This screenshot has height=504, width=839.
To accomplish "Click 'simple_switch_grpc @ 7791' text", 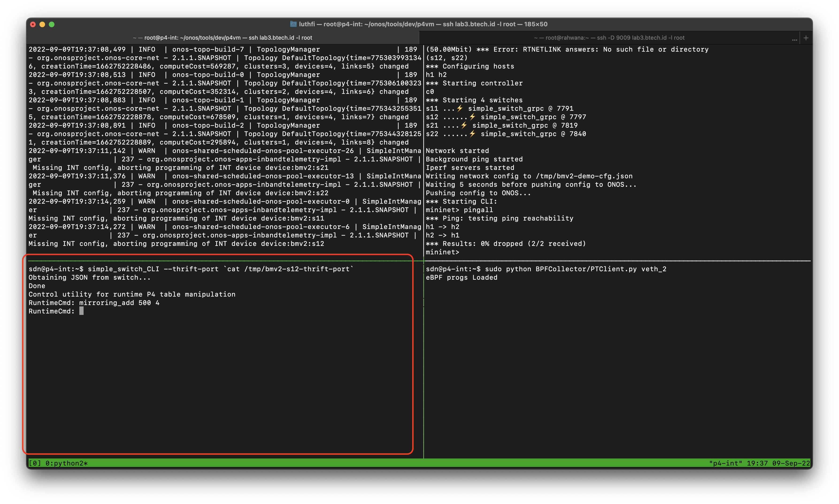I will coord(520,108).
